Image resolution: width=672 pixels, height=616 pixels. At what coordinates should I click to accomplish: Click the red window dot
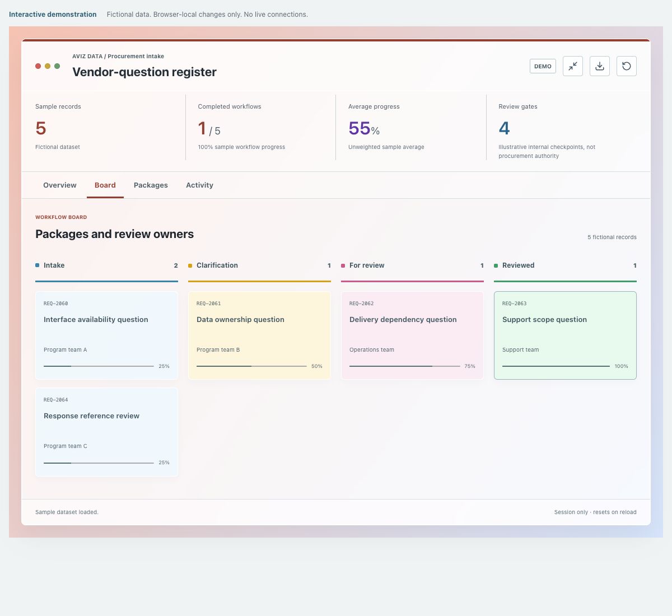[38, 66]
